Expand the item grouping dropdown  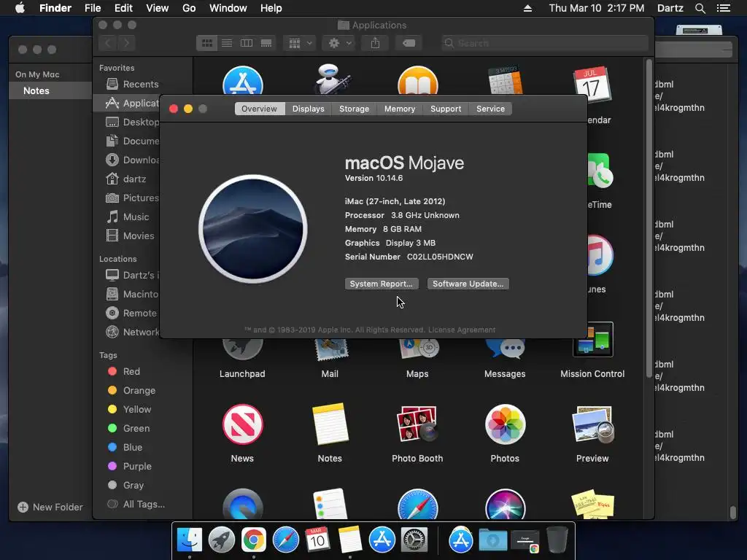pos(300,43)
